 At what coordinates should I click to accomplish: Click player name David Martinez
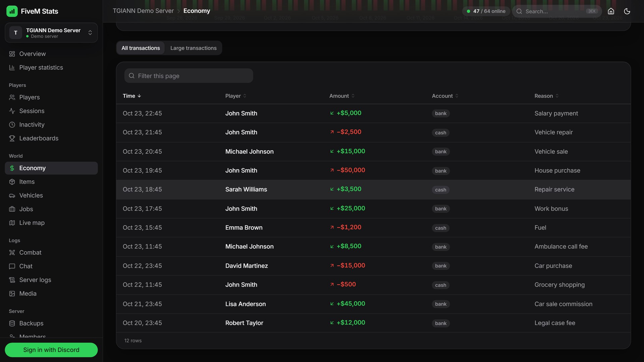click(247, 266)
